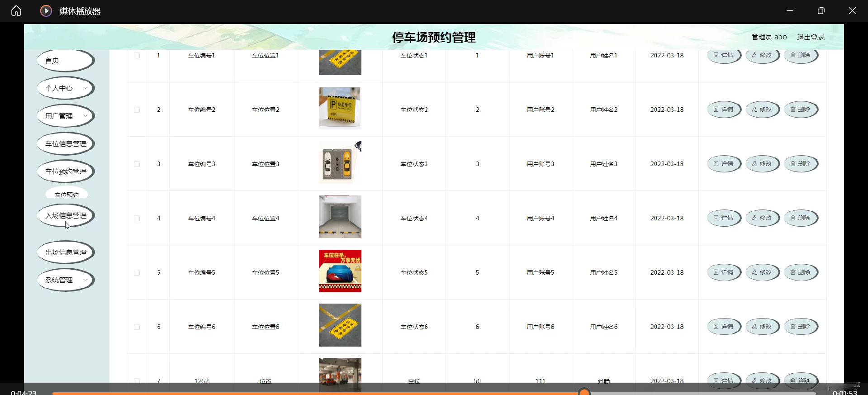
Task: Click the date in row 车位编号6
Action: [x=667, y=327]
